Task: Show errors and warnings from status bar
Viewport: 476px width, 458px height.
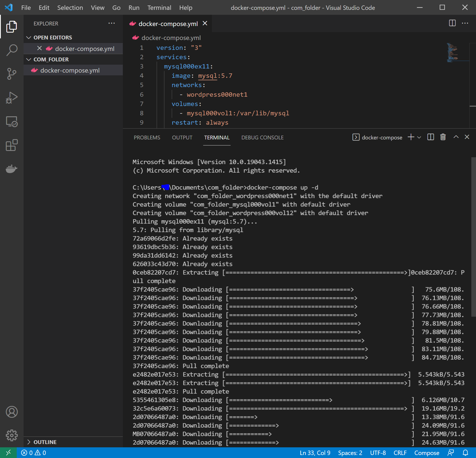Action: (x=33, y=453)
